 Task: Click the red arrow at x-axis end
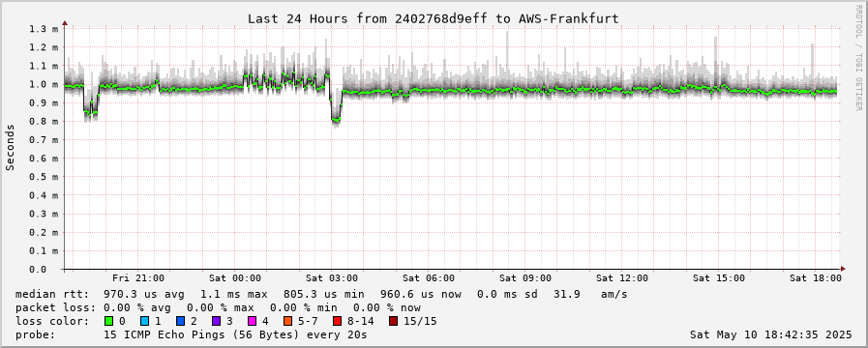click(x=843, y=269)
